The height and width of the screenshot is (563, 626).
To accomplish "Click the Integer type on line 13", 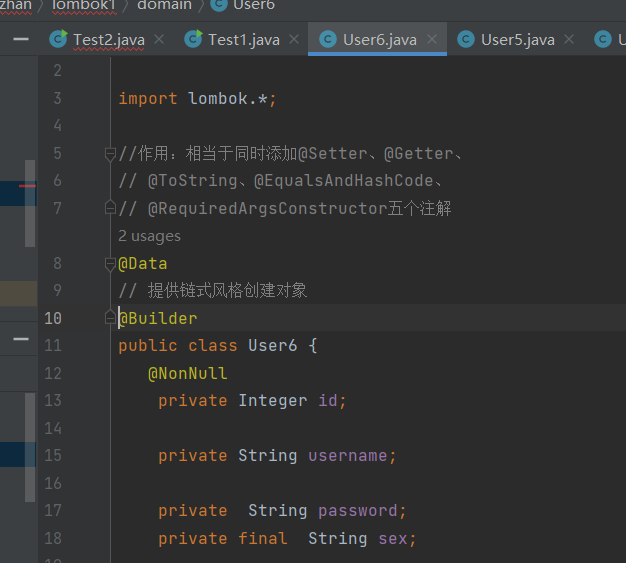I will (x=273, y=401).
